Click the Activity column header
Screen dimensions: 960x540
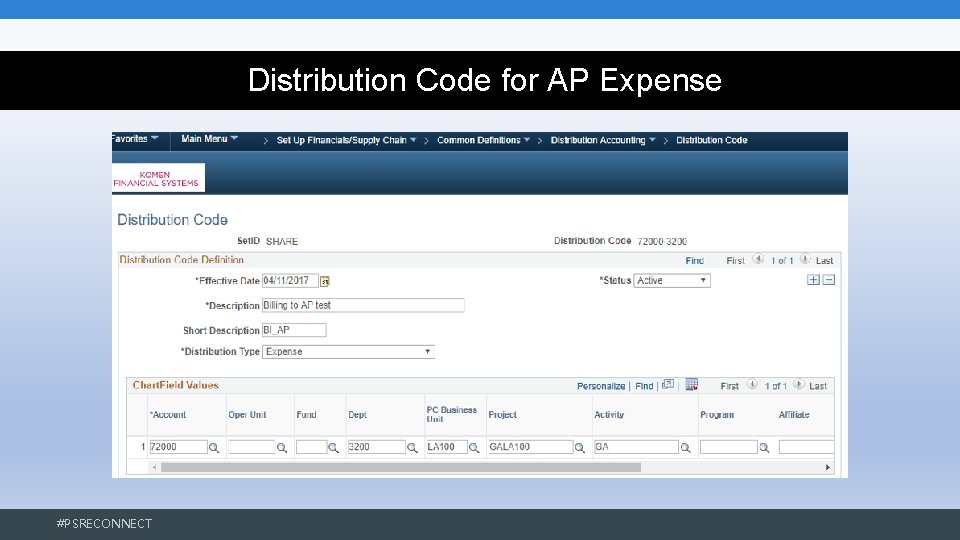coord(609,414)
